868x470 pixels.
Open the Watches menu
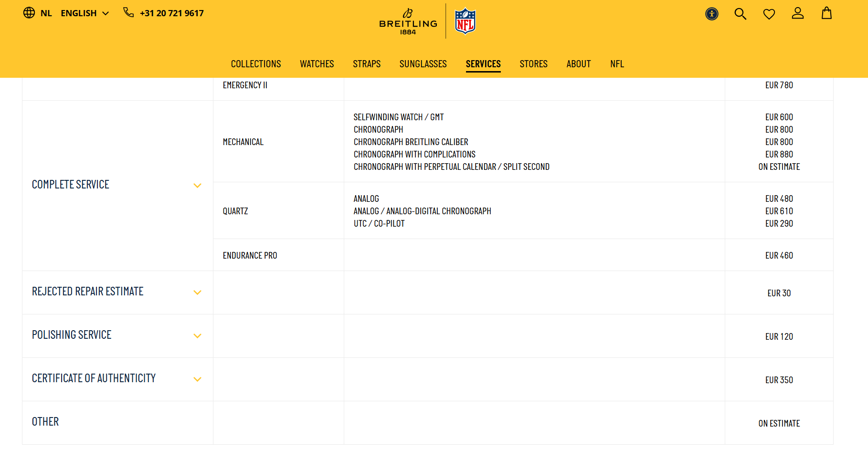point(317,64)
